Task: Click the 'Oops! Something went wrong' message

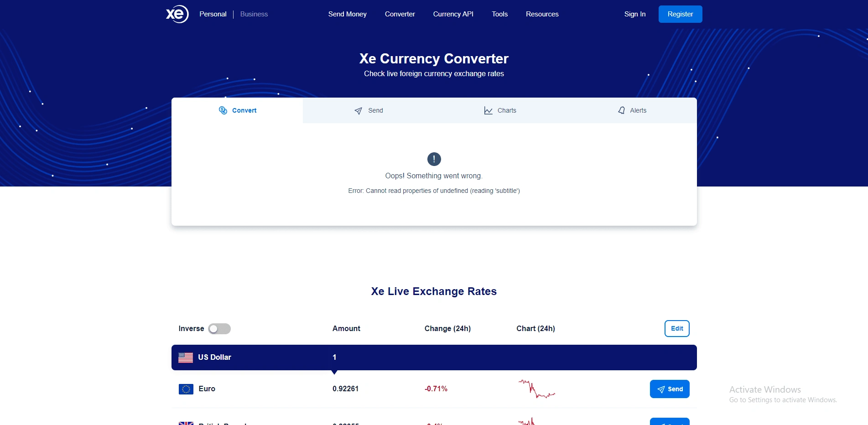Action: (x=434, y=176)
